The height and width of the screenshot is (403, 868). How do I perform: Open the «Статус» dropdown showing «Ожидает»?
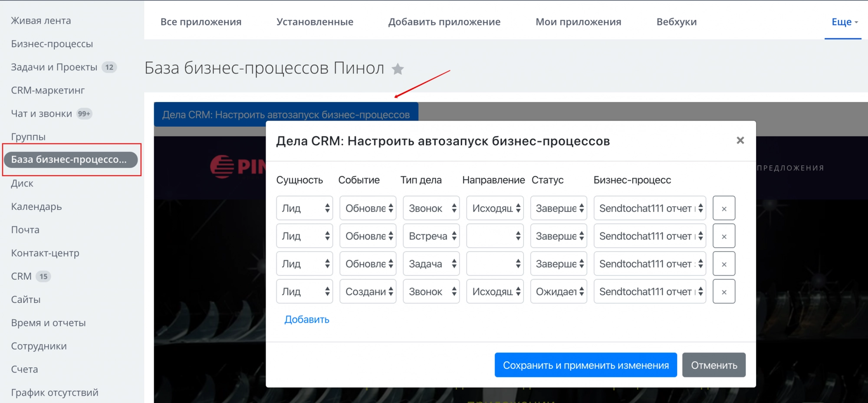[x=558, y=291]
